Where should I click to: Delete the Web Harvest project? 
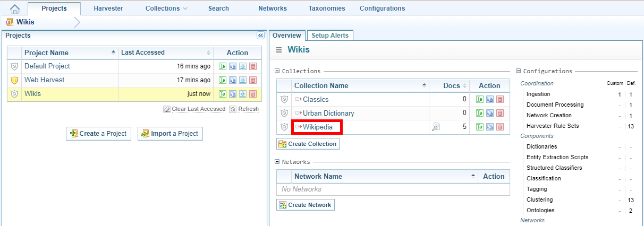tap(253, 80)
